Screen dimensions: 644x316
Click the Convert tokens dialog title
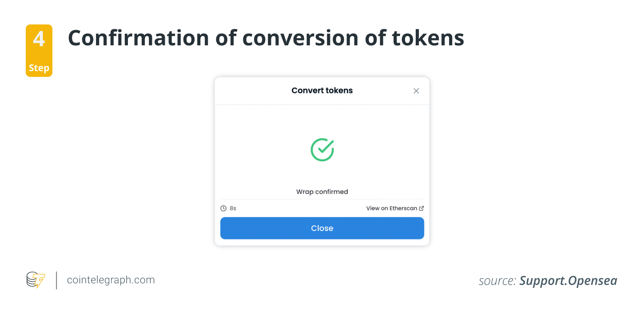click(x=322, y=90)
